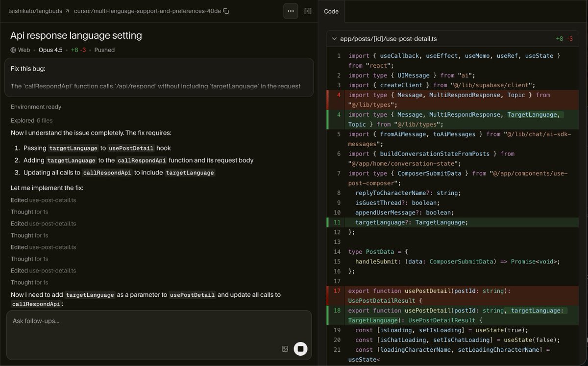Open the three-dots more options menu
The height and width of the screenshot is (366, 588).
tap(291, 11)
